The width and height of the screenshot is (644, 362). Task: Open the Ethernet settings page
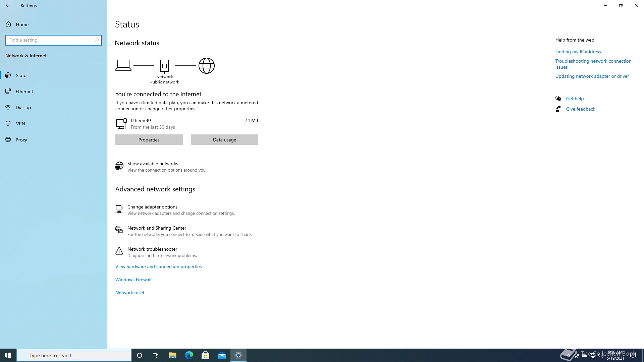[24, 92]
